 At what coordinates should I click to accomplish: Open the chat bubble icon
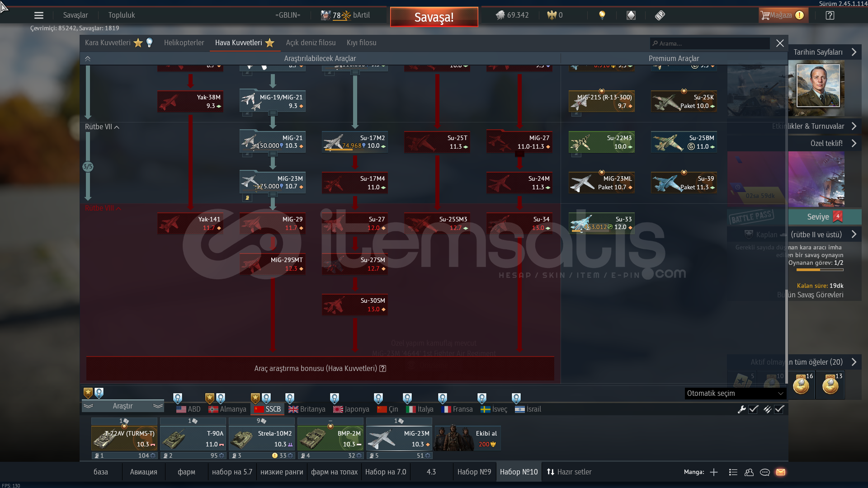point(765,472)
